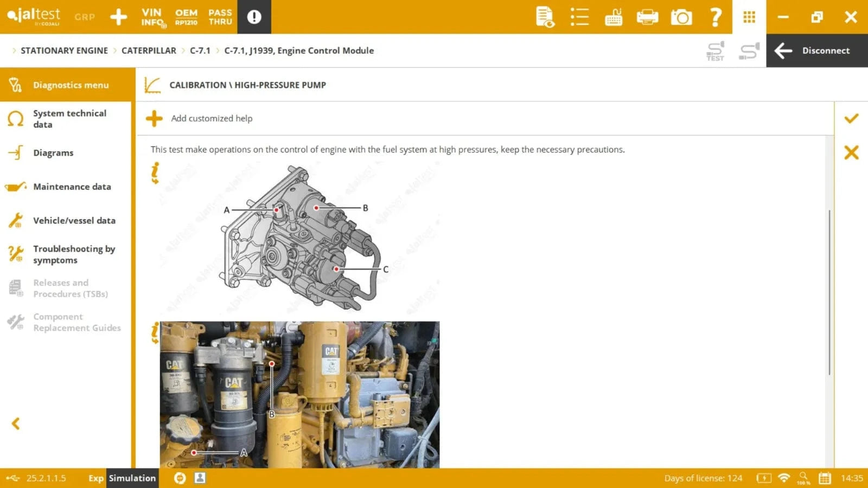Open the Diagrams section
This screenshot has height=488, width=868.
coord(53,152)
